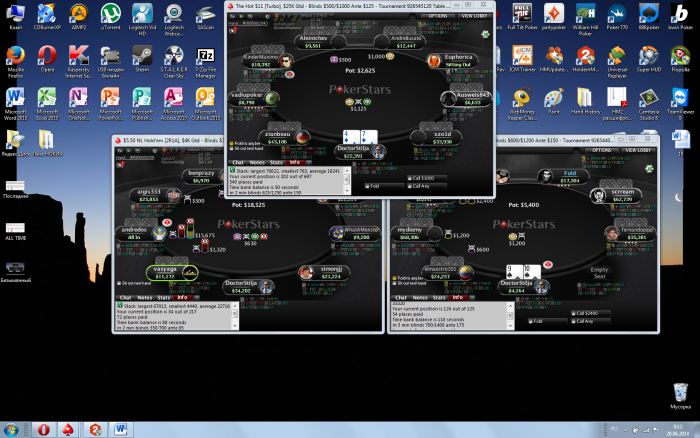
Task: Check the Call $2400 pre-action box
Action: point(573,313)
